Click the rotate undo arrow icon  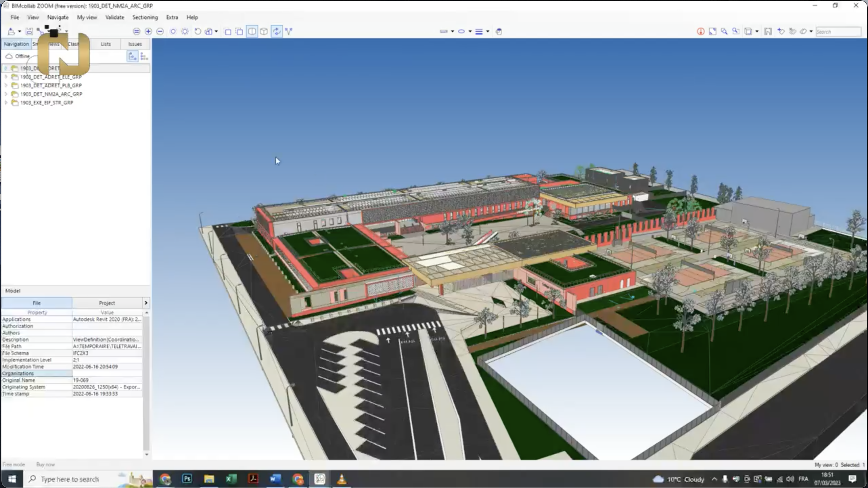pyautogui.click(x=198, y=31)
